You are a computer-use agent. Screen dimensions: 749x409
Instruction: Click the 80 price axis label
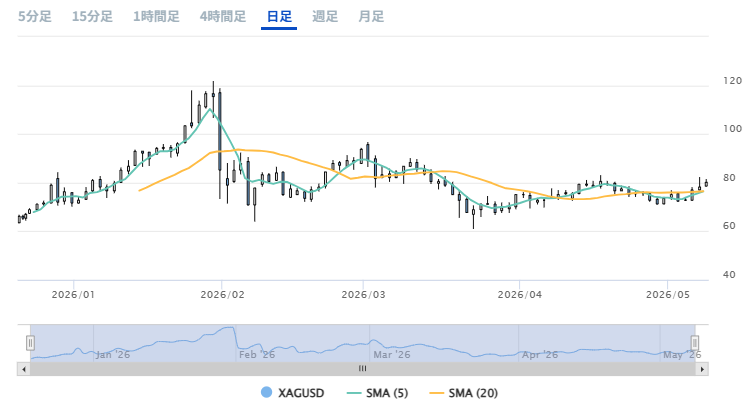coord(729,178)
